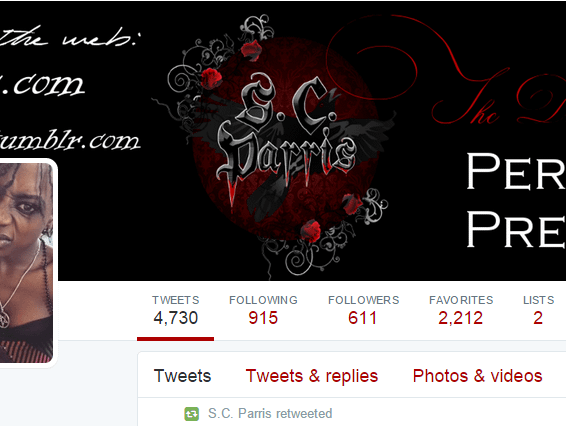Click the S.C. Parris retweeted label
The width and height of the screenshot is (566, 426).
coord(270,413)
